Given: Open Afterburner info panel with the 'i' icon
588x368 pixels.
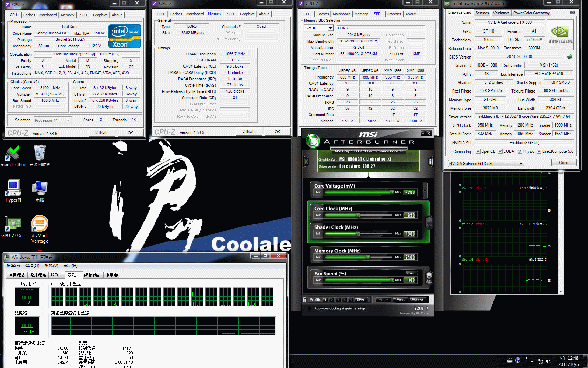Looking at the screenshot, I should [x=430, y=162].
